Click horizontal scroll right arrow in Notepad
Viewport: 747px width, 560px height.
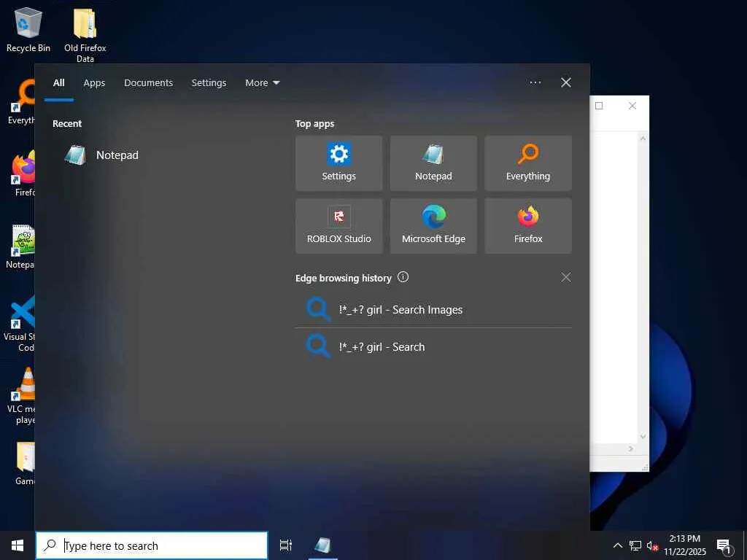[x=631, y=448]
